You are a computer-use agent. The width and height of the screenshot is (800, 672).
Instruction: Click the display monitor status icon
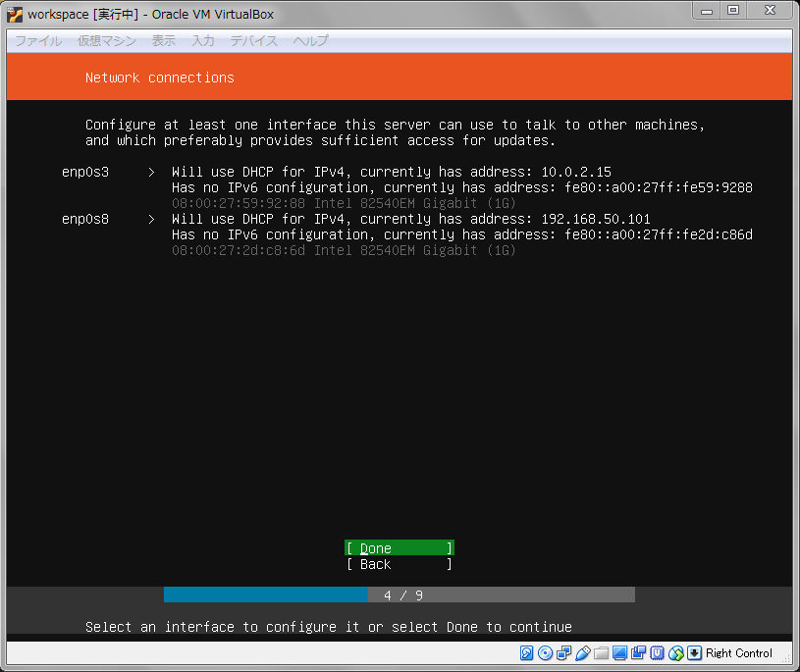point(619,653)
